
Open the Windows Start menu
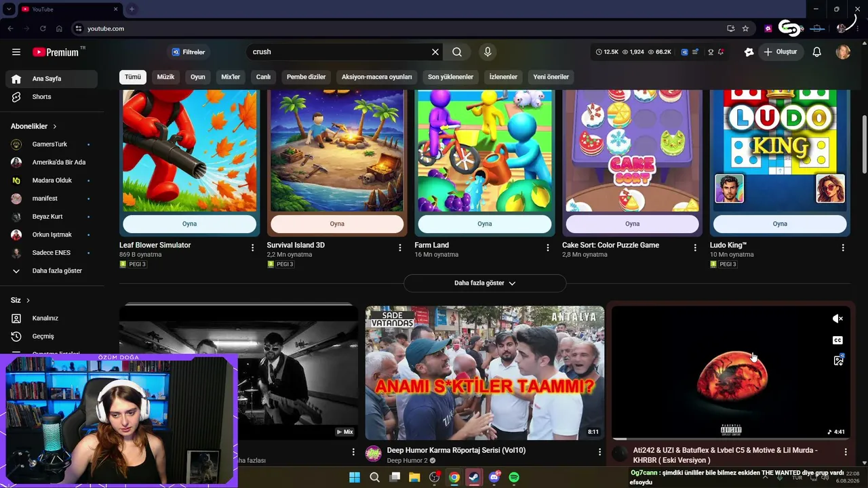click(x=355, y=477)
